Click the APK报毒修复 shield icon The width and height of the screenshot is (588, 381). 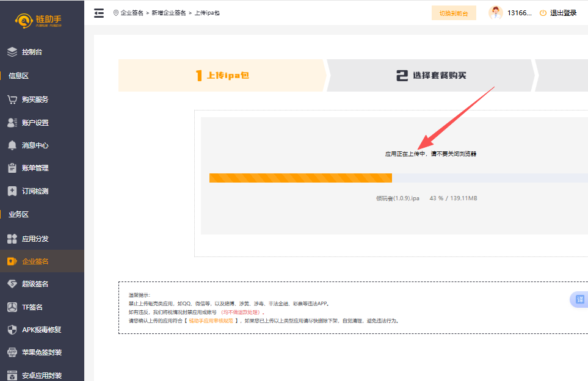[x=12, y=330]
